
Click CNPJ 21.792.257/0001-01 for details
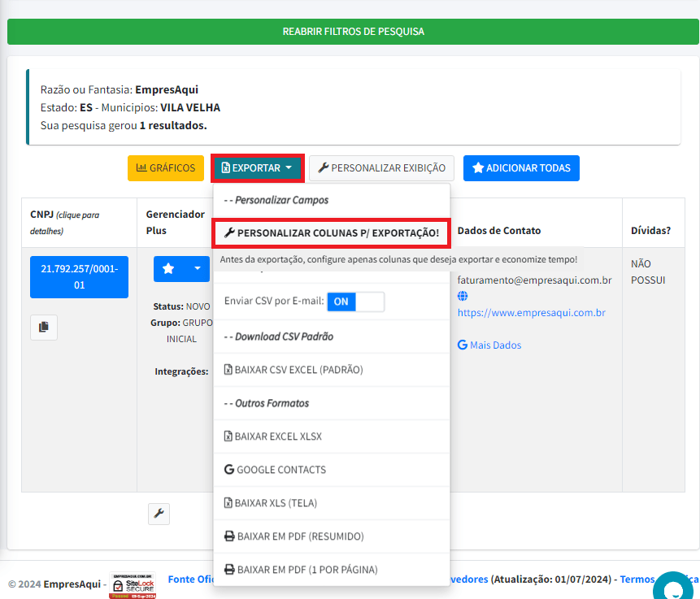[79, 276]
